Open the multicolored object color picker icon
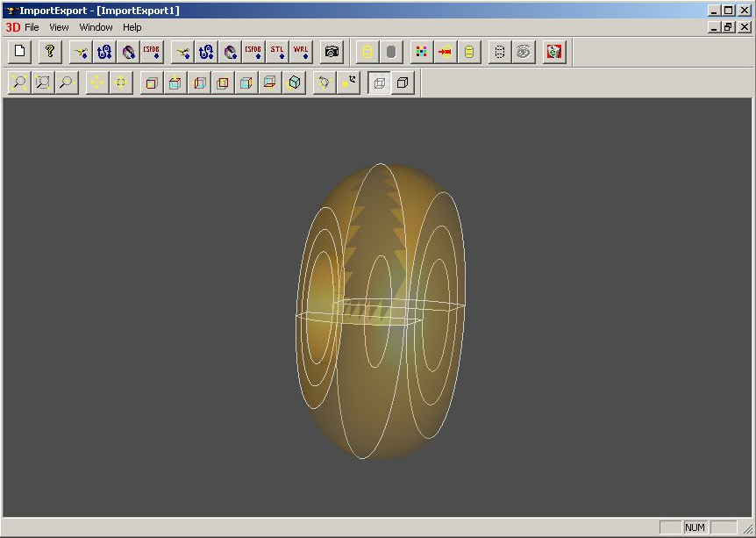The image size is (756, 538). [x=422, y=52]
